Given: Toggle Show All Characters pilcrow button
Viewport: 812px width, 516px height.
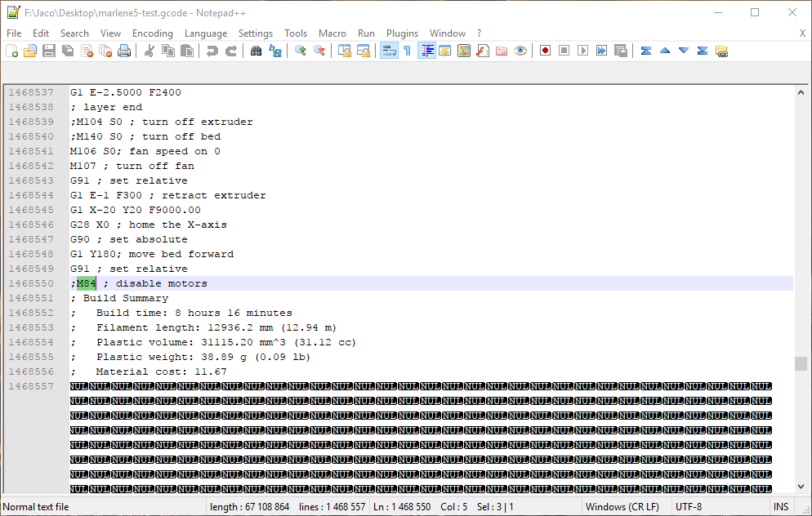Looking at the screenshot, I should tap(408, 51).
